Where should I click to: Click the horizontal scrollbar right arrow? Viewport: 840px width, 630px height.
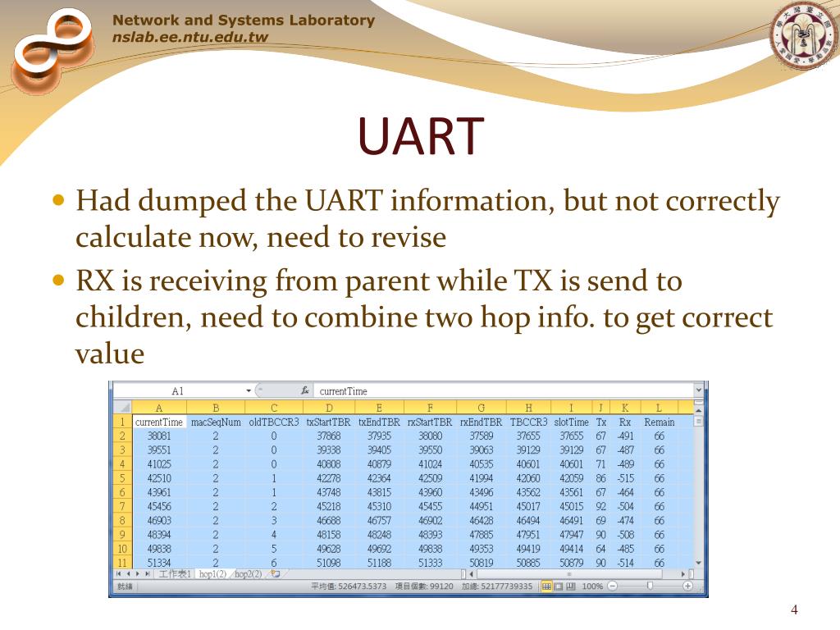pos(683,573)
